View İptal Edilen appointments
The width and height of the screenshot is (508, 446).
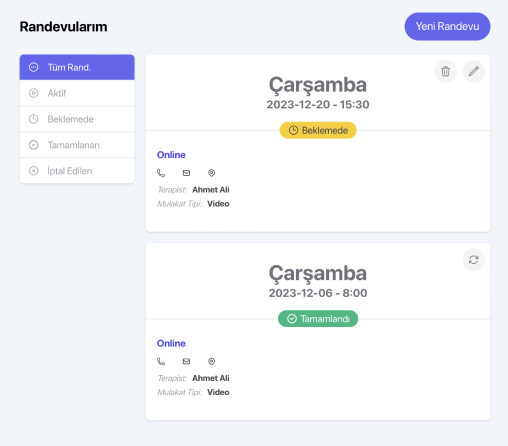77,171
